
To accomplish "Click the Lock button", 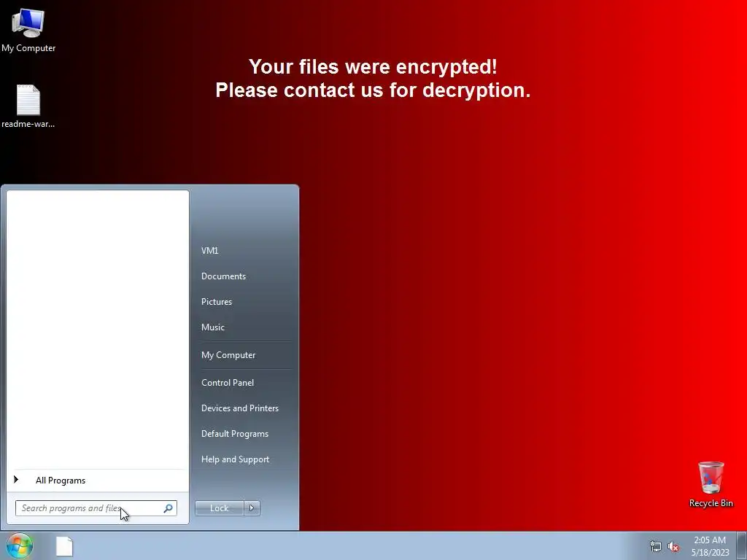I will point(219,508).
